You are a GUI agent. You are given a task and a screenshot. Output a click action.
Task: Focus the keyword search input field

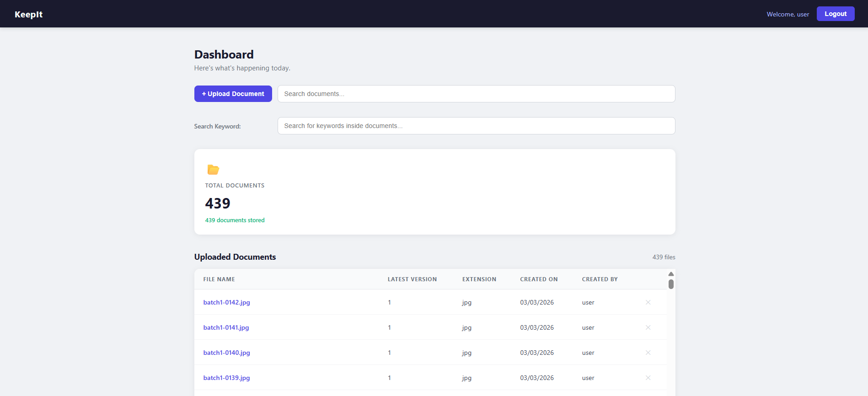tap(476, 126)
